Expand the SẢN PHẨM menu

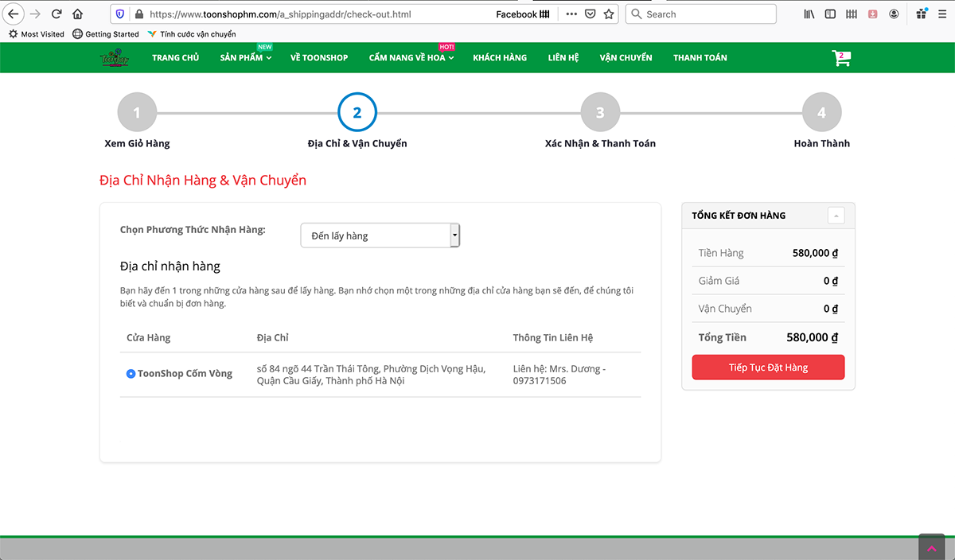[x=245, y=58]
